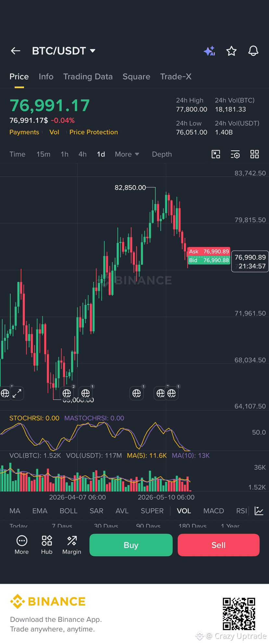Expand the More timeframes dropdown
The image size is (269, 644).
127,154
